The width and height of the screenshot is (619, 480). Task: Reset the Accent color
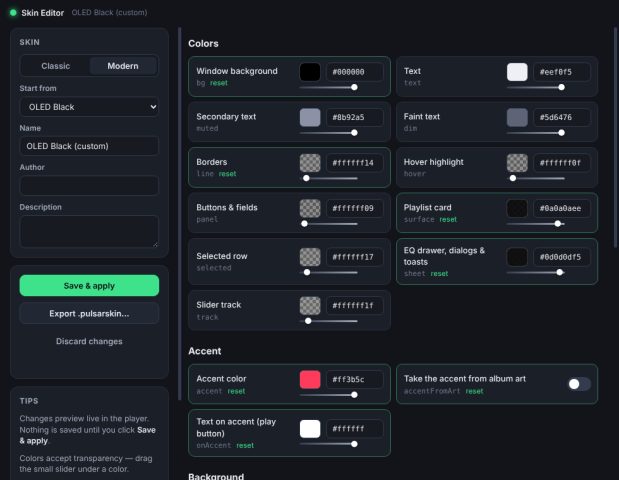236,391
